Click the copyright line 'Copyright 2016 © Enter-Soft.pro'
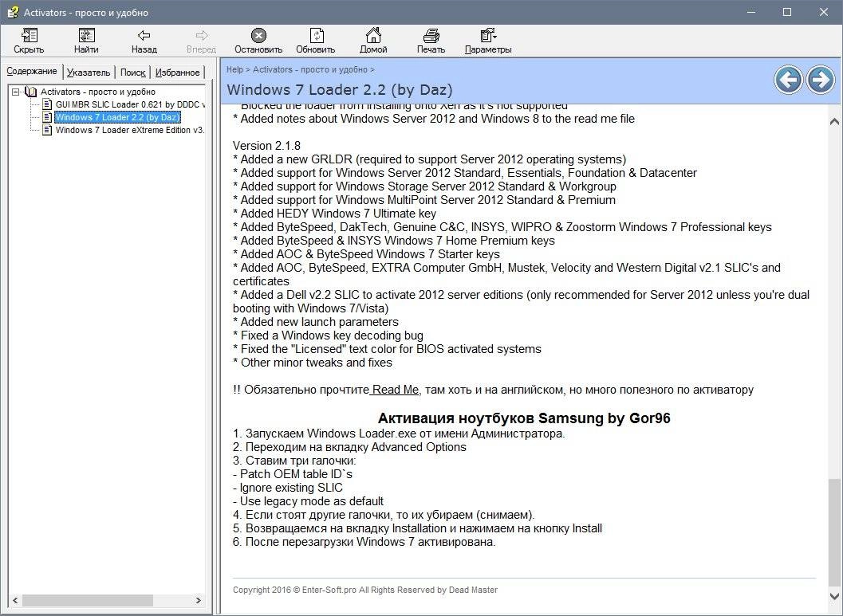The width and height of the screenshot is (843, 616). 294,590
